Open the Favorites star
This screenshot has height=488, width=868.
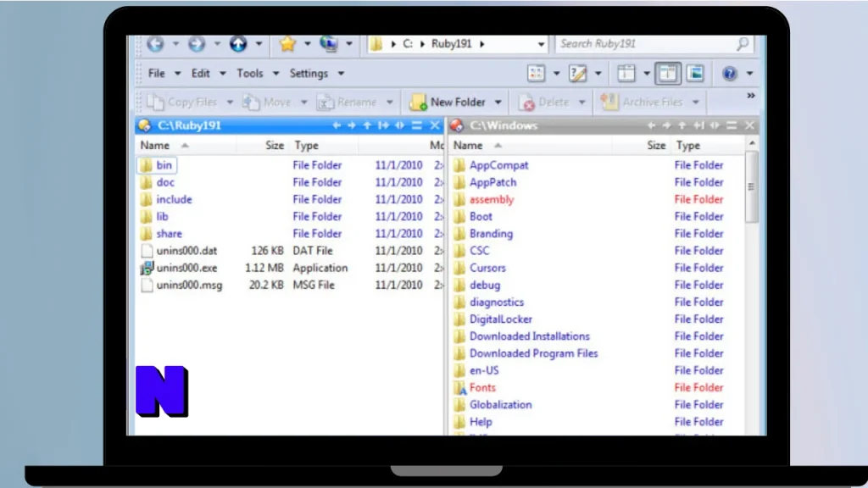point(288,44)
